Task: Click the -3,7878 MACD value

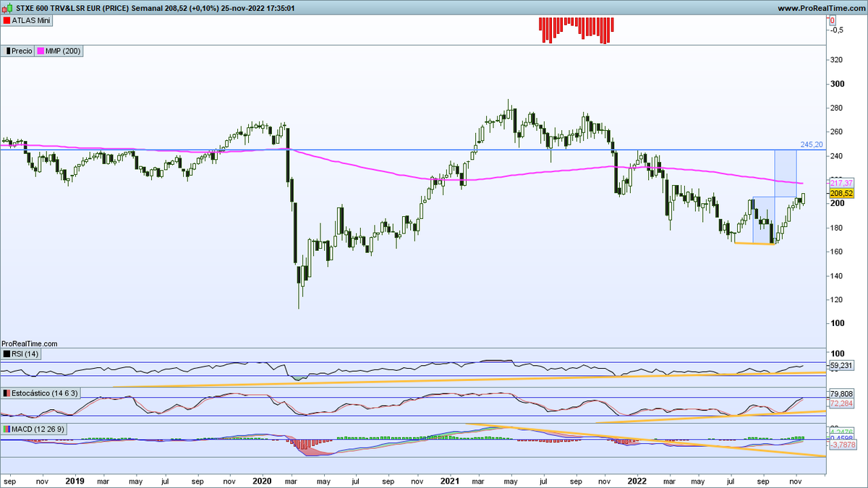Action: [842, 445]
